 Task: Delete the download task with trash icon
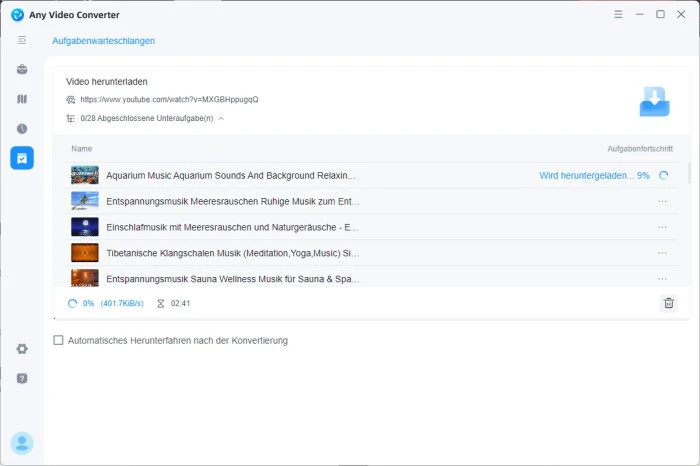click(668, 303)
